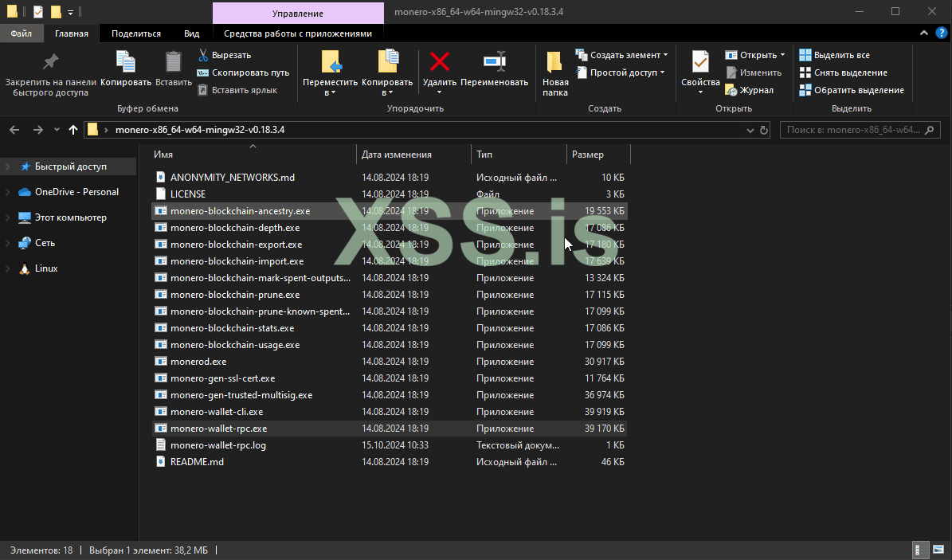The image size is (952, 560).
Task: Click the Rename (Переименовать) icon
Action: [x=494, y=61]
